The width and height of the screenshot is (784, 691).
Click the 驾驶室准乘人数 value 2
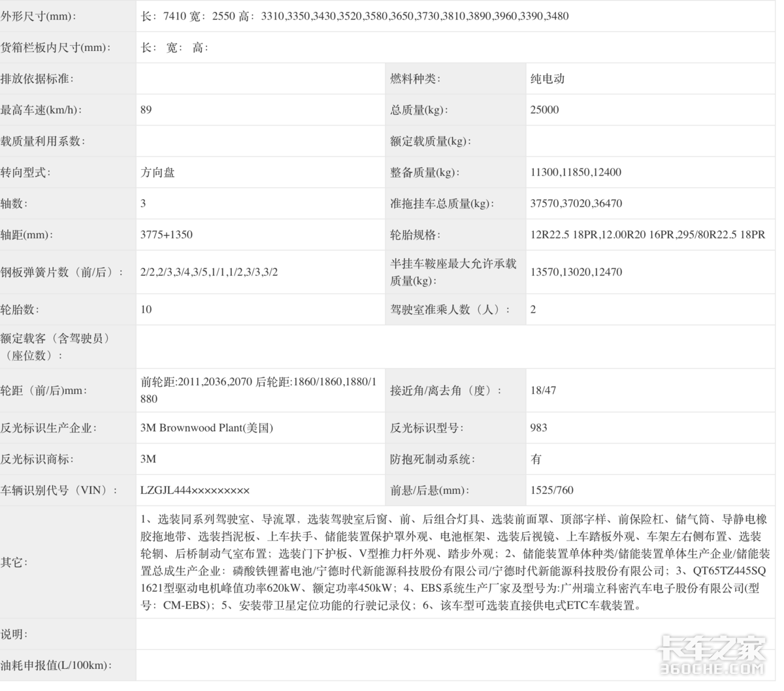(x=532, y=309)
